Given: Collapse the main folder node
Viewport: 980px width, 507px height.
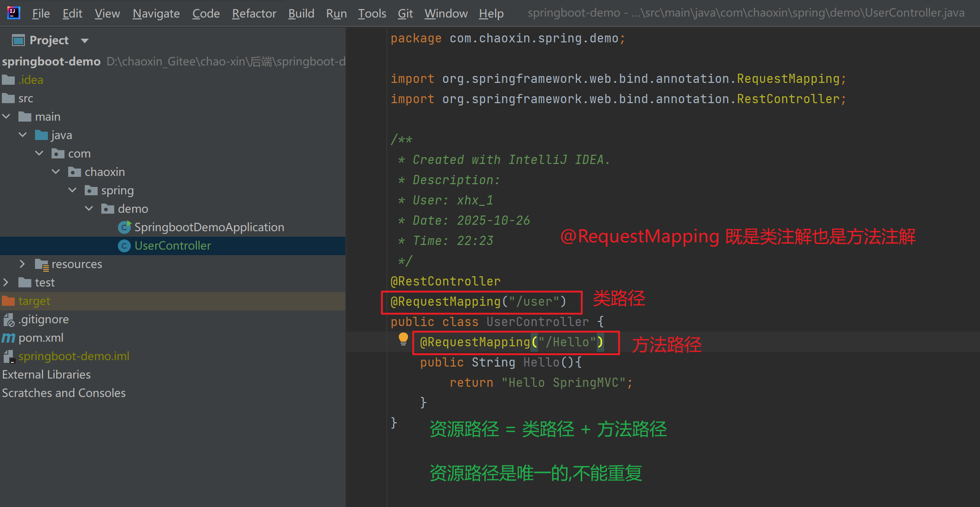Looking at the screenshot, I should click(x=6, y=117).
